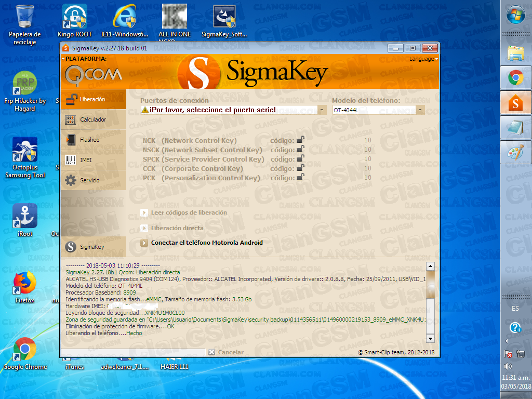The width and height of the screenshot is (532, 399).
Task: Select the ALL IN ONE desktop icon
Action: [175, 21]
